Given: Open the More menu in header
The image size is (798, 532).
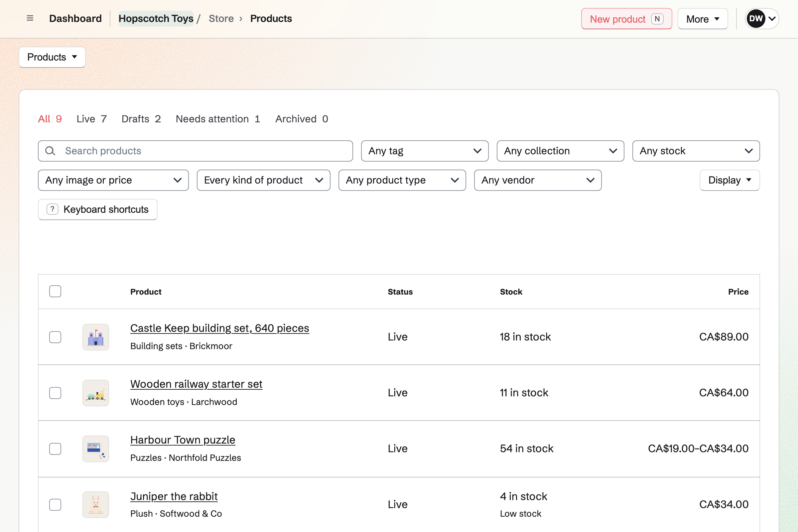Looking at the screenshot, I should 703,19.
